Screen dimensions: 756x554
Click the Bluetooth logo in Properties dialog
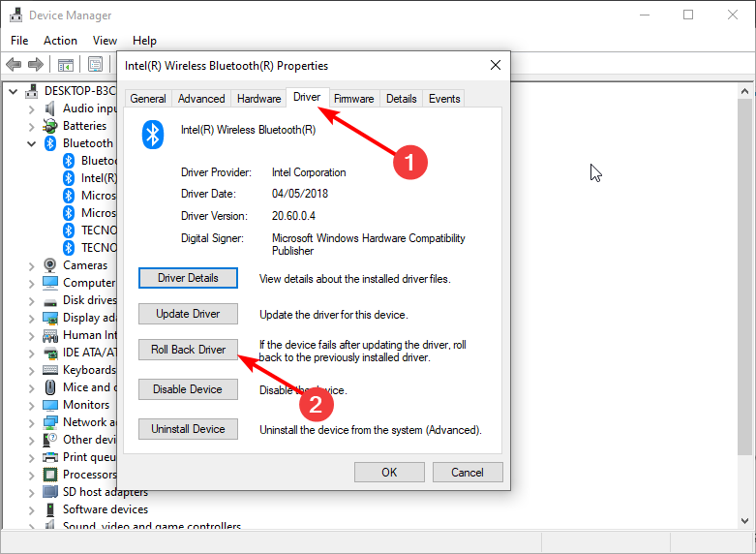[x=153, y=135]
